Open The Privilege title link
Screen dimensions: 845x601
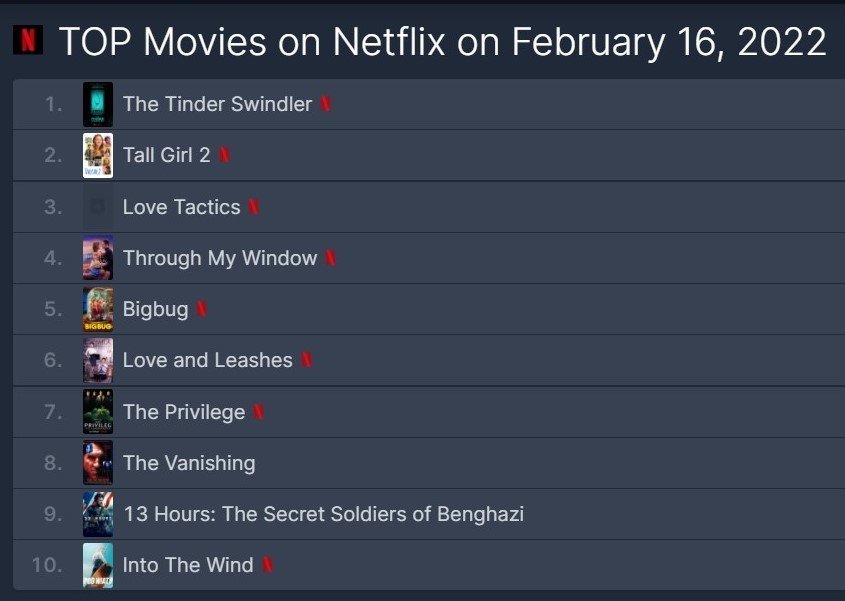click(183, 412)
